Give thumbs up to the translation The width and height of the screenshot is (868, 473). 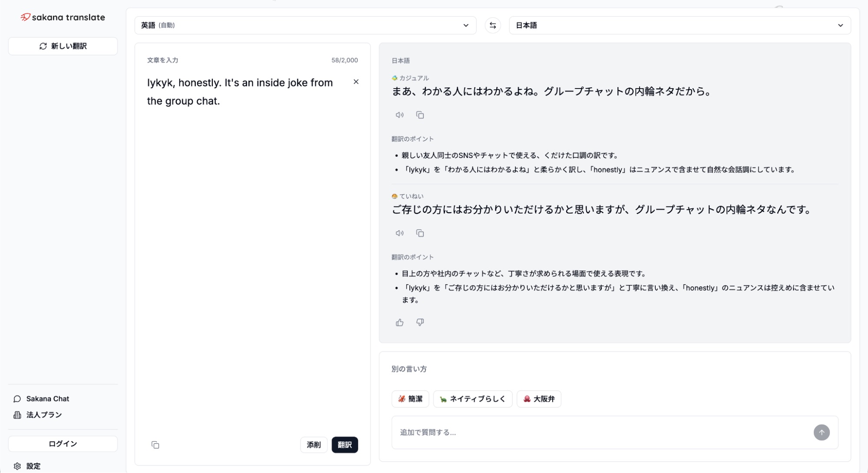point(399,322)
